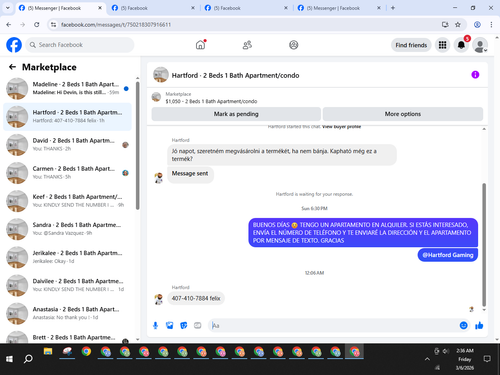Click More options button
Image resolution: width=500 pixels, height=375 pixels.
[x=403, y=114]
